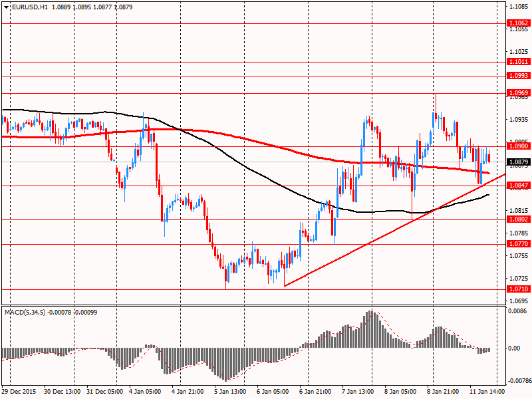Click the current price 1.0879 black label
Screen dimensions: 532x399
519,162
